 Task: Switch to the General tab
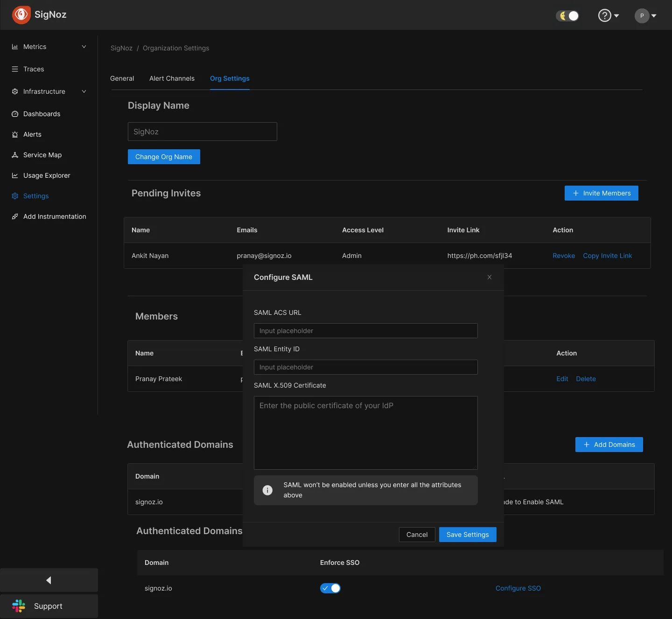pyautogui.click(x=122, y=78)
